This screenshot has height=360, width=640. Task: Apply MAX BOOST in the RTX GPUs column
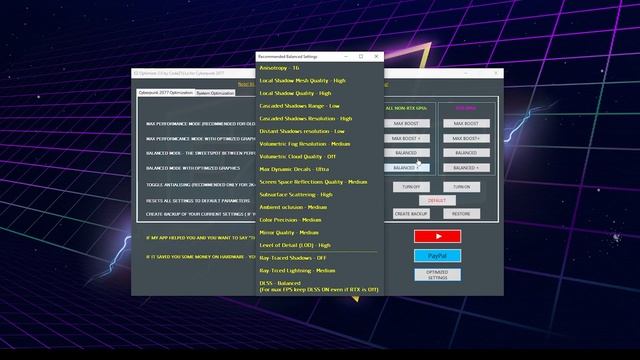coord(466,123)
